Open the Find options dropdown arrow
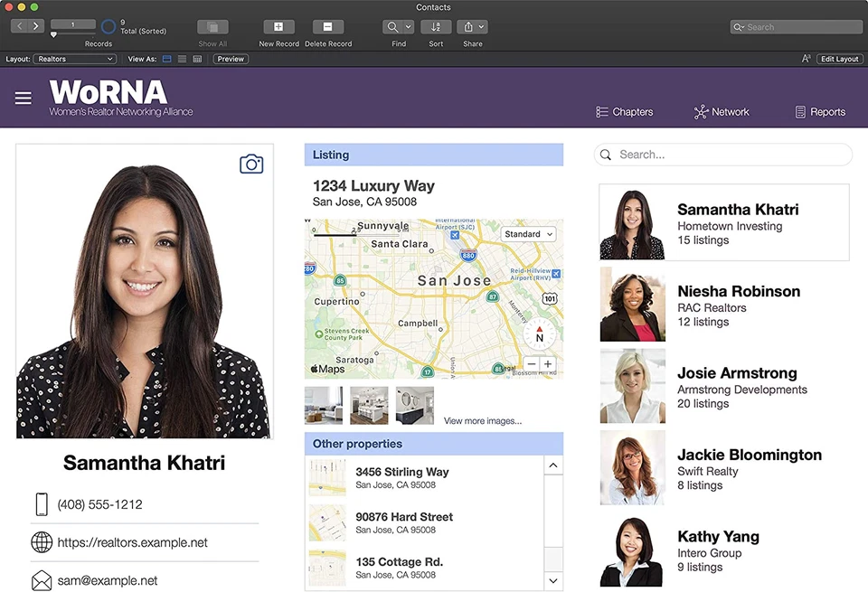 408,26
